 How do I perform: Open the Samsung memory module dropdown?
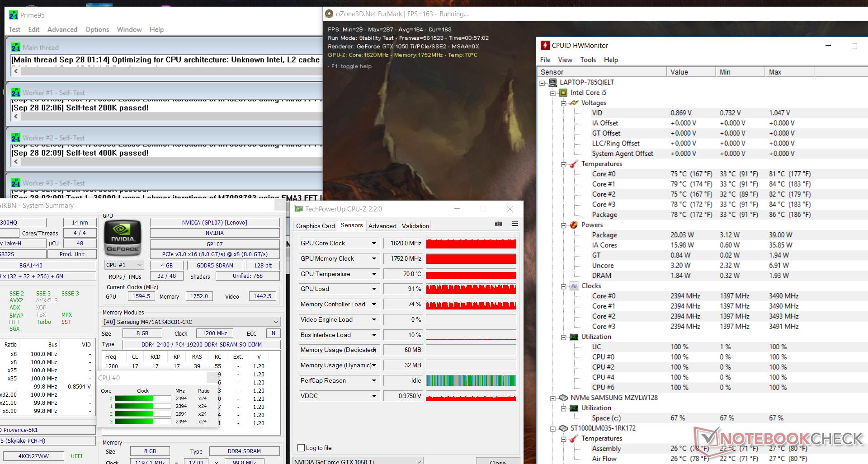pyautogui.click(x=275, y=322)
